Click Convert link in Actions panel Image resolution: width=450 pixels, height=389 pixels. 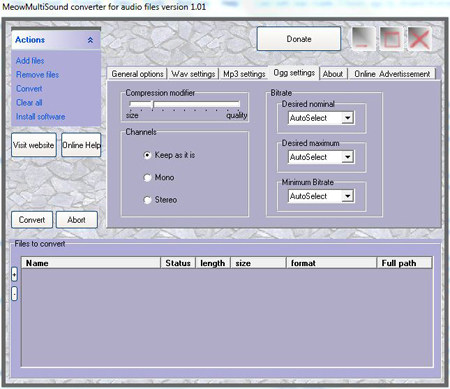(x=29, y=89)
